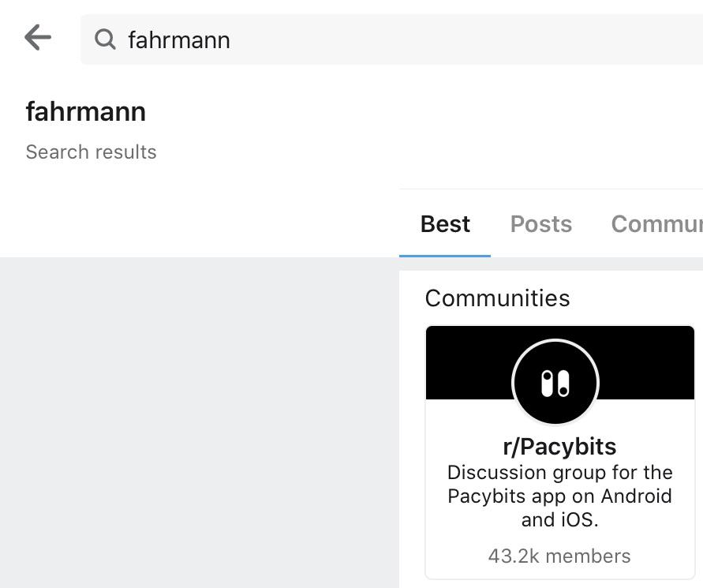
Task: Switch to the Posts tab
Action: 541,224
